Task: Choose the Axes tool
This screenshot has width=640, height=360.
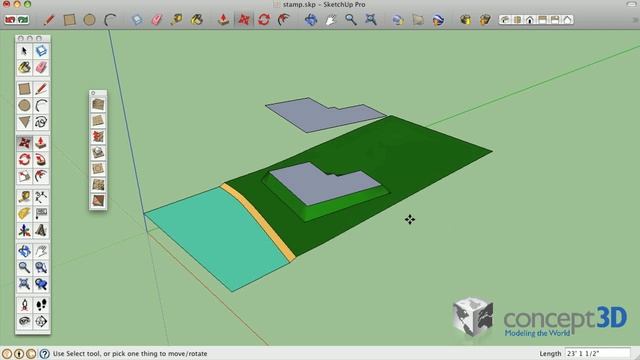Action: coord(24,230)
